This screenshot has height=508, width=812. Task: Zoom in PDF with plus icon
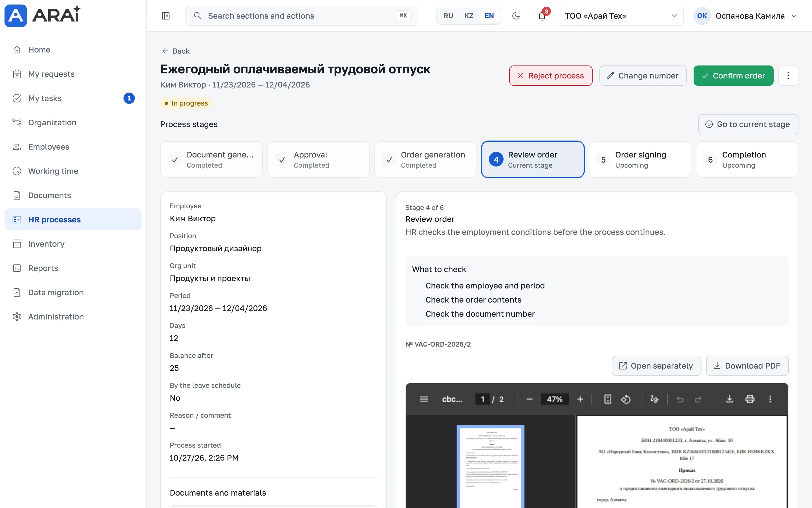click(x=580, y=399)
